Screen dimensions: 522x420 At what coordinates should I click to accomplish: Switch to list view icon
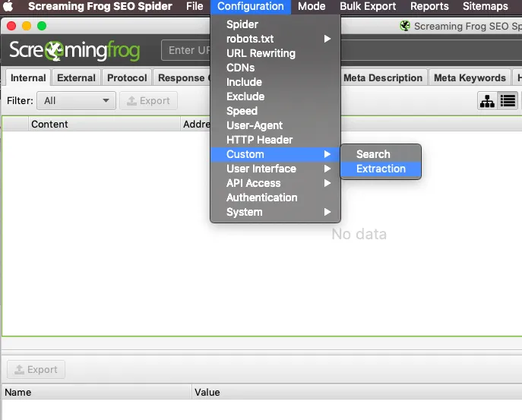[508, 101]
